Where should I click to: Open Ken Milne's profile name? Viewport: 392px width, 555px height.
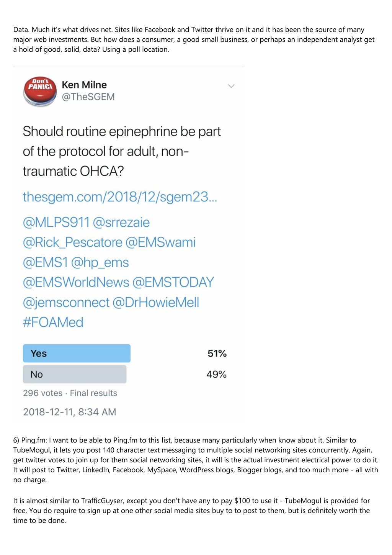pos(84,85)
